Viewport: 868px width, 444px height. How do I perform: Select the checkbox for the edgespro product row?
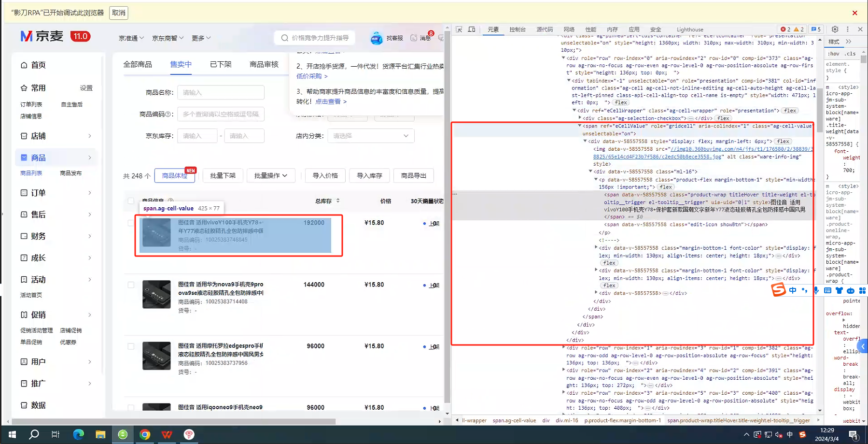click(131, 346)
